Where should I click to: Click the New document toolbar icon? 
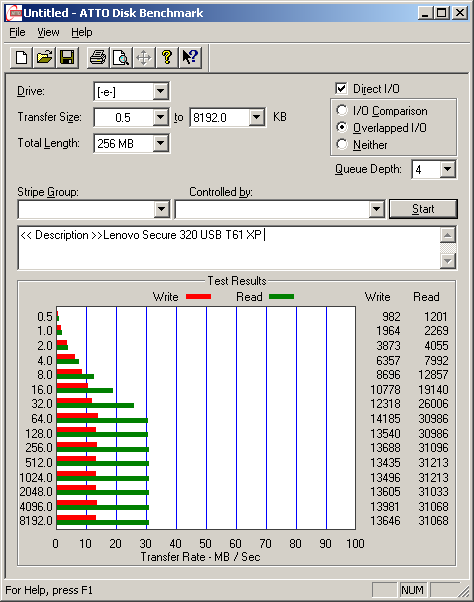21,58
